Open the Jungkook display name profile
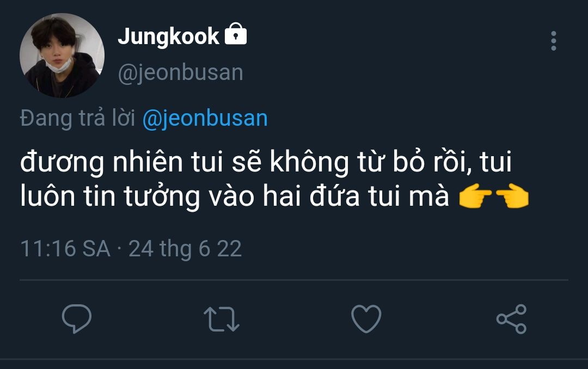 [x=168, y=36]
